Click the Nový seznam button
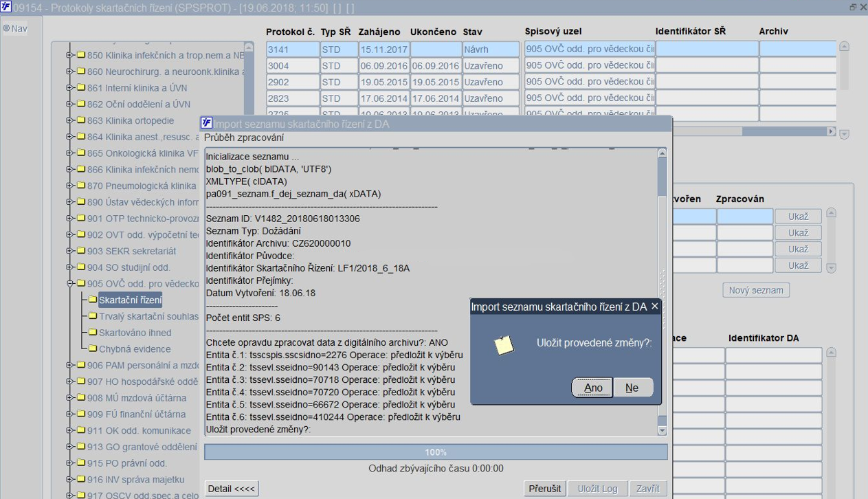The width and height of the screenshot is (868, 499). pos(755,290)
